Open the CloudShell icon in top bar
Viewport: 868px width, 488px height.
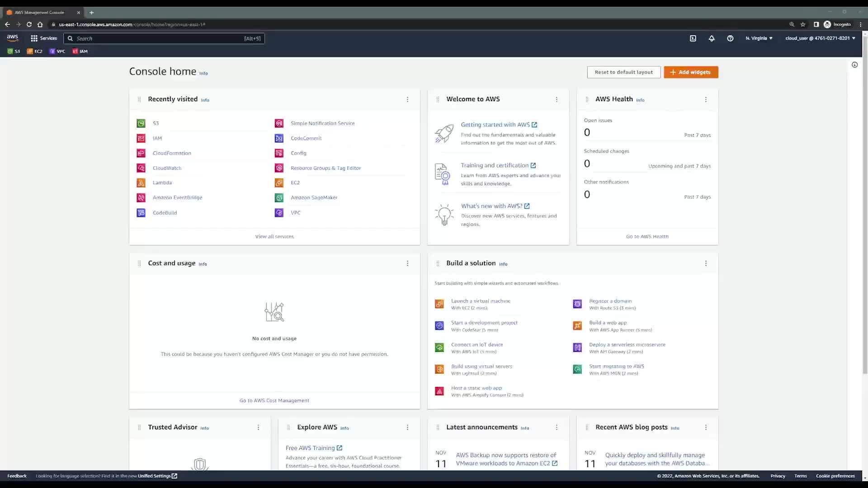click(693, 38)
